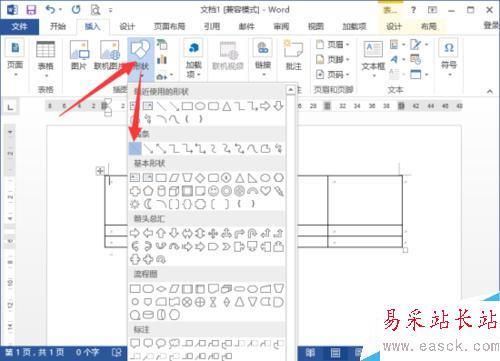Choose the U-Turn Arrow in 箭头总汇

click(252, 233)
